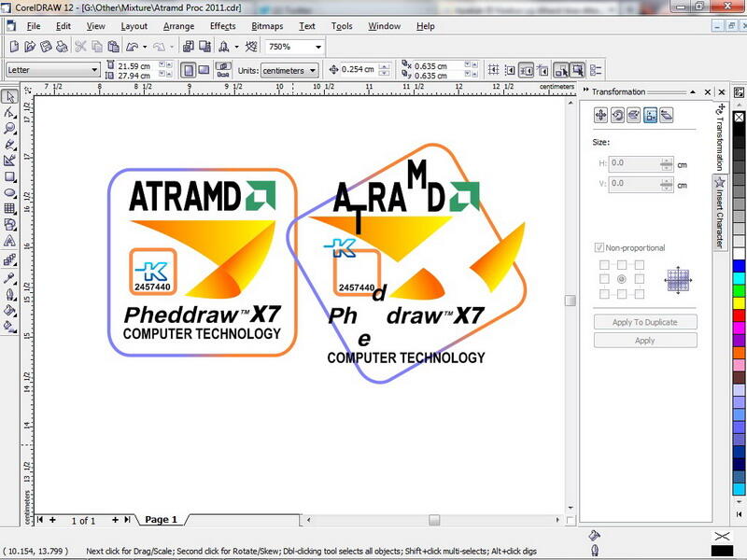
Task: Open the Arrange menu
Action: click(x=178, y=26)
